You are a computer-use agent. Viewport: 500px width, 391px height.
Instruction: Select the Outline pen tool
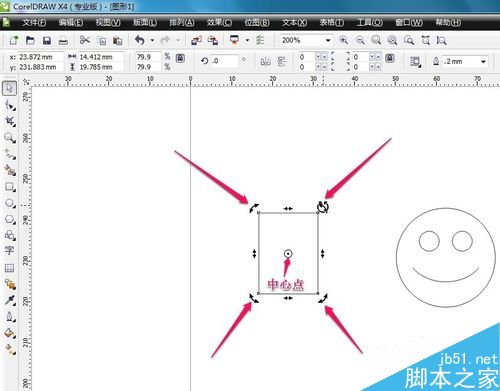click(10, 316)
